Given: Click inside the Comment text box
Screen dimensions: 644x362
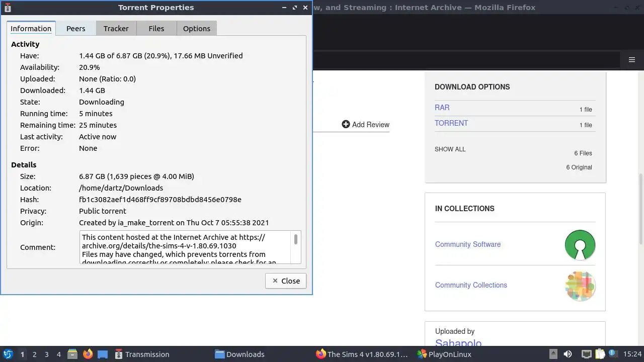Looking at the screenshot, I should click(x=186, y=247).
